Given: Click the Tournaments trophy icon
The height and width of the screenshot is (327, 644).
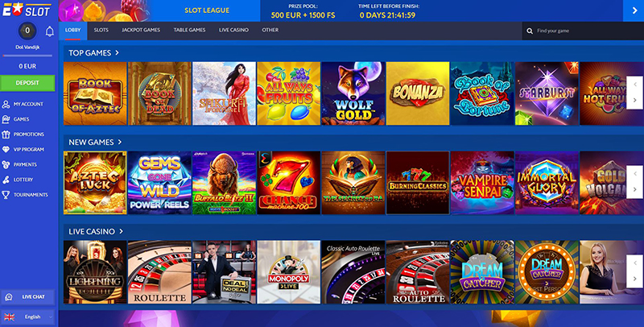Looking at the screenshot, I should (6, 195).
